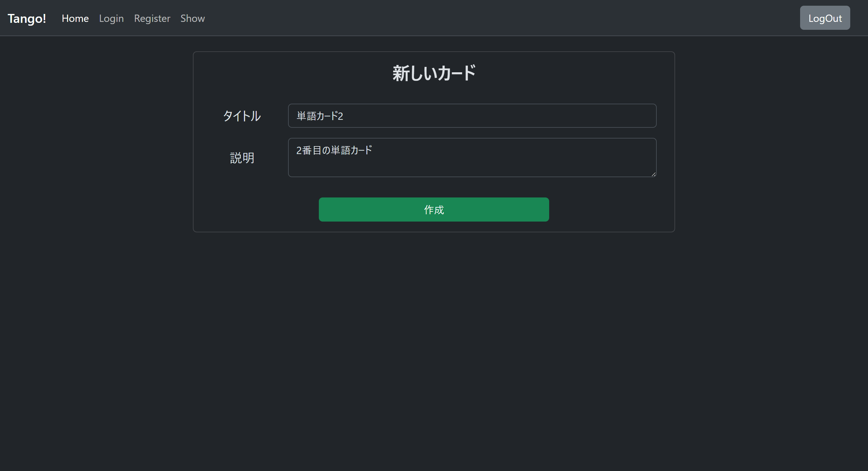The image size is (868, 471).
Task: Click the textarea resize handle corner
Action: 653,174
